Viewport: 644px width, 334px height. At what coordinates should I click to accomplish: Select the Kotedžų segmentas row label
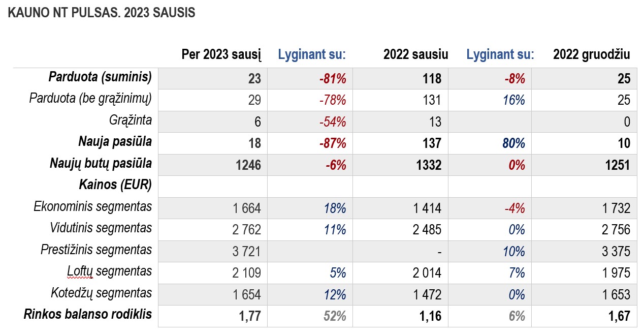101,293
